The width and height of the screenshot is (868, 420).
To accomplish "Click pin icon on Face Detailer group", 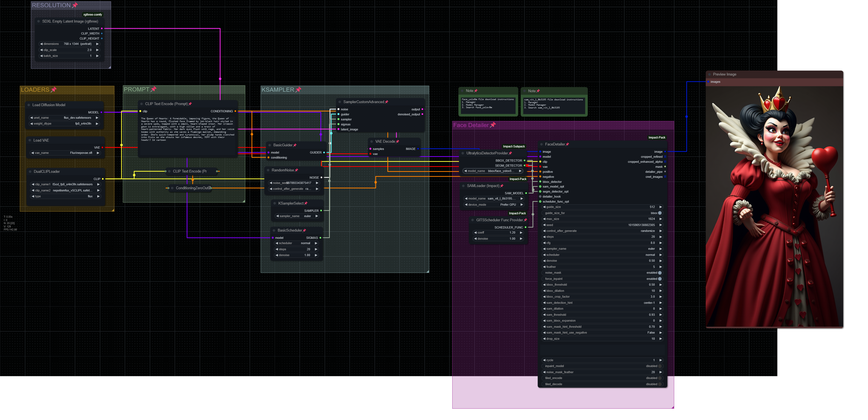I will tap(493, 125).
